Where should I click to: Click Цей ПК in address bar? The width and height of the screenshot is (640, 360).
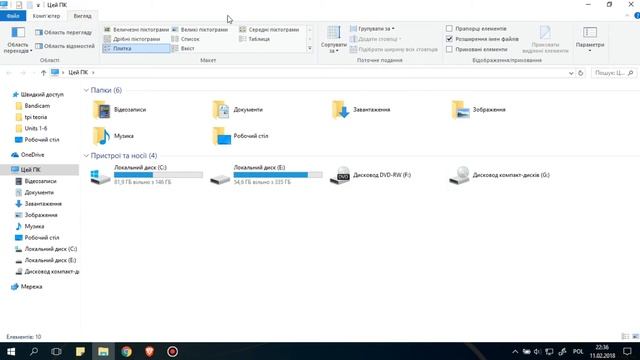point(78,73)
